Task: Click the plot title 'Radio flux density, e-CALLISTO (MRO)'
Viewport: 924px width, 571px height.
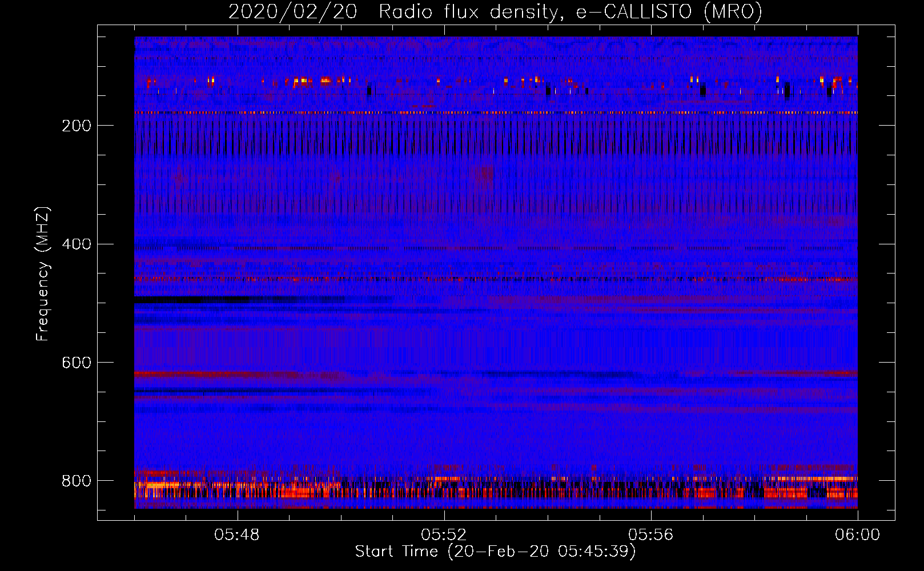Action: click(571, 12)
